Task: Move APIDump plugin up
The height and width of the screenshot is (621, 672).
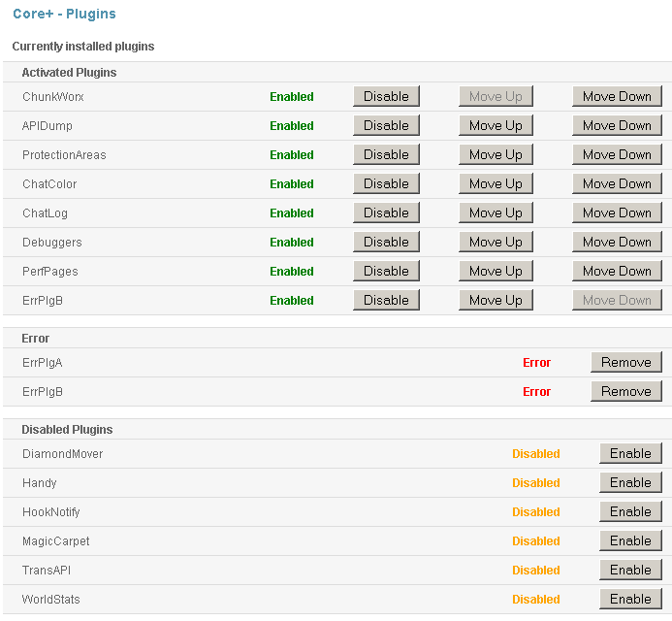Action: pyautogui.click(x=496, y=125)
